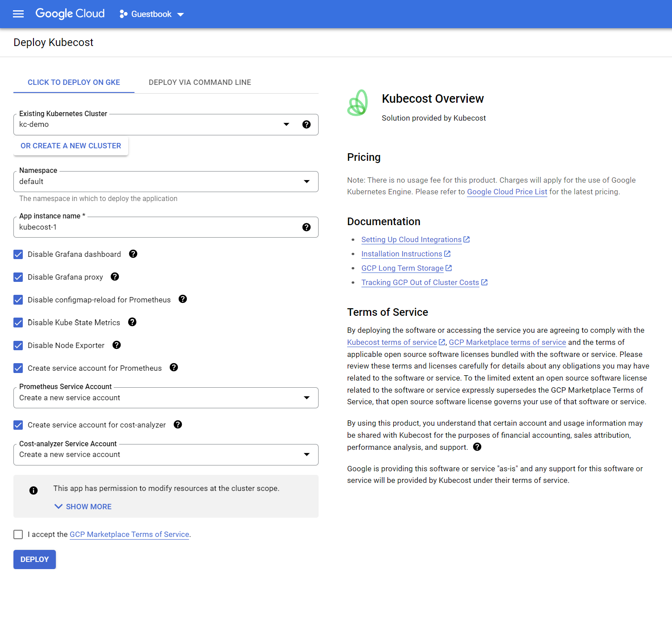Show help for Prometheus service account checkbox

(x=174, y=367)
